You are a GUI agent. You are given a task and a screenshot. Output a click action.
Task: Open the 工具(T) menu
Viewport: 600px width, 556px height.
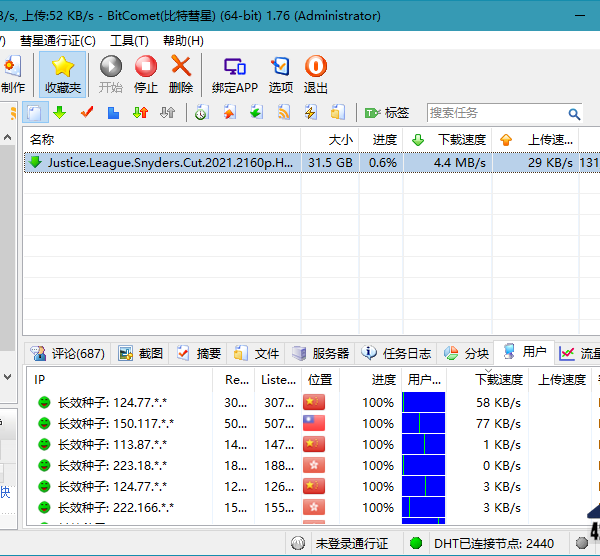(129, 41)
